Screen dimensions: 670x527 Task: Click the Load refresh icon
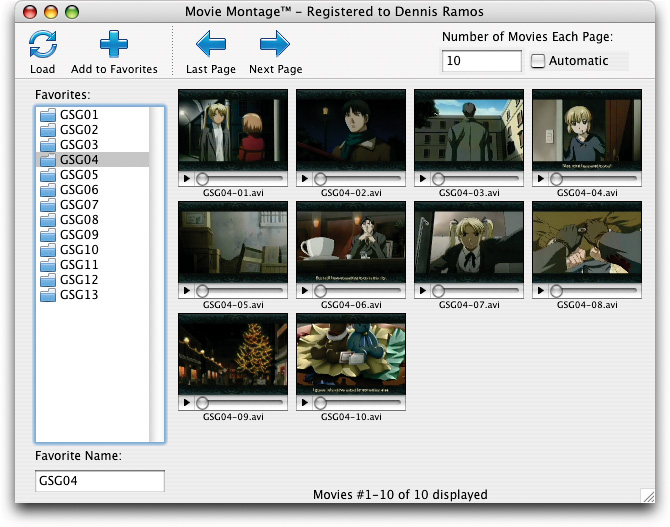[43, 44]
